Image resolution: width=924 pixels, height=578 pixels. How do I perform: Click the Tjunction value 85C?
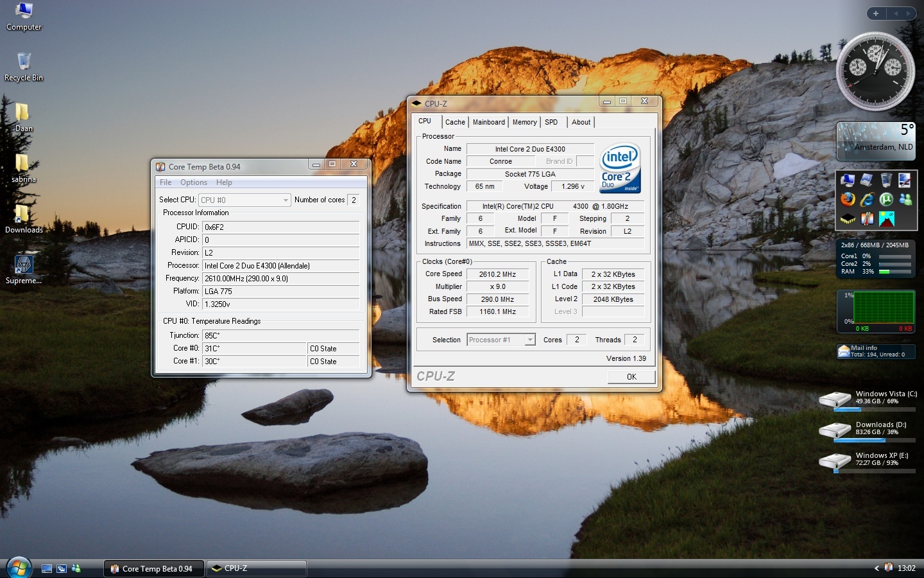281,335
